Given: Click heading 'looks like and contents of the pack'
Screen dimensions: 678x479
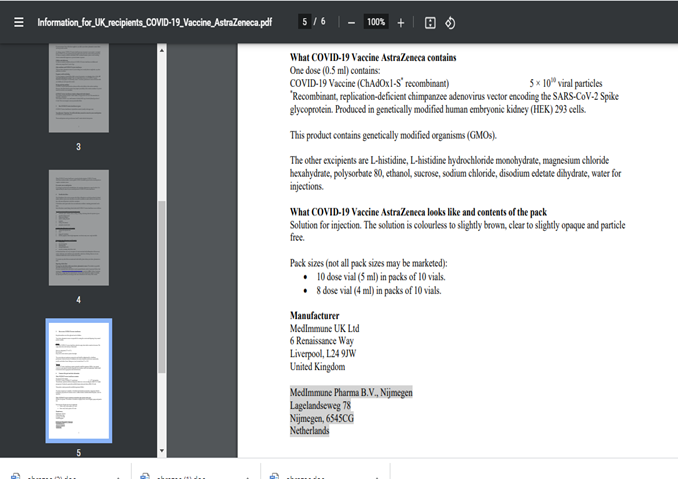Looking at the screenshot, I should coord(487,212).
